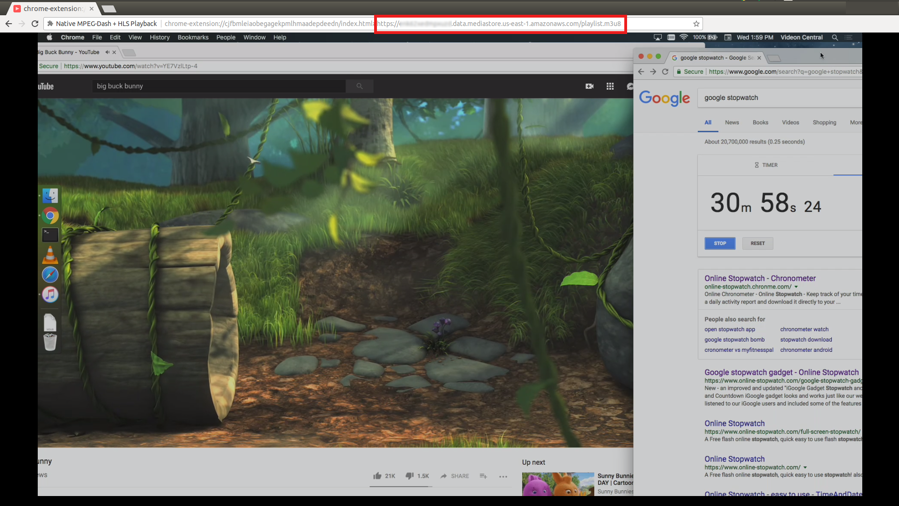Click the YouTube upload video camera icon
Screen dimensions: 899x506
(x=589, y=86)
